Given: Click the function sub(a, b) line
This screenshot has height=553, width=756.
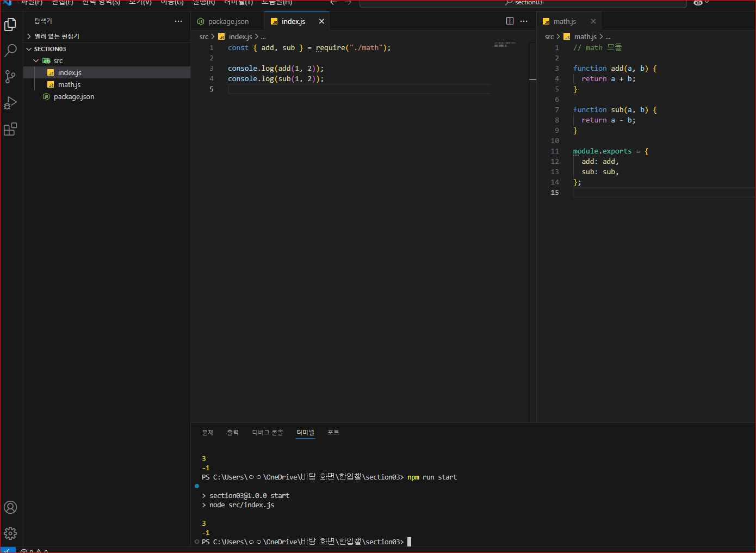Looking at the screenshot, I should (x=615, y=110).
